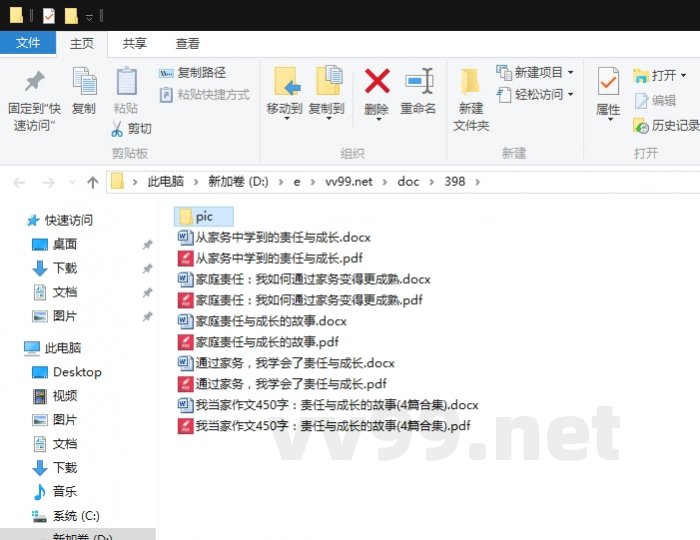
Task: Open pinned 下载 under Quick access
Action: 54,268
